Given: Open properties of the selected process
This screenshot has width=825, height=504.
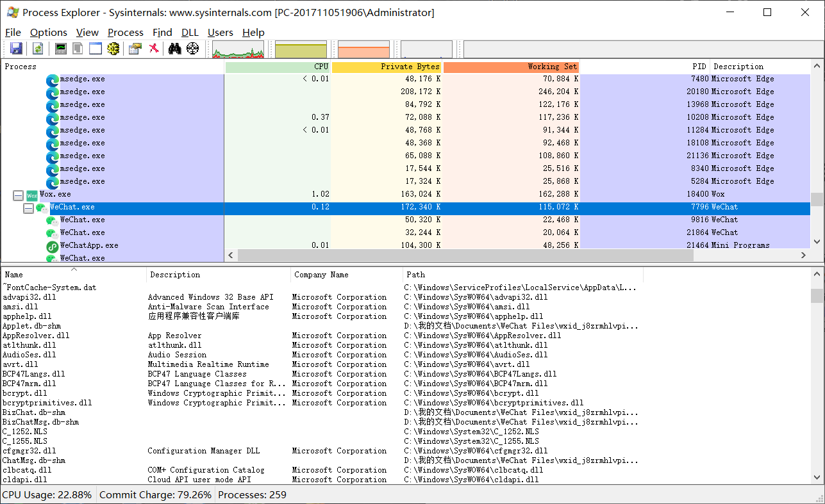Looking at the screenshot, I should (133, 48).
